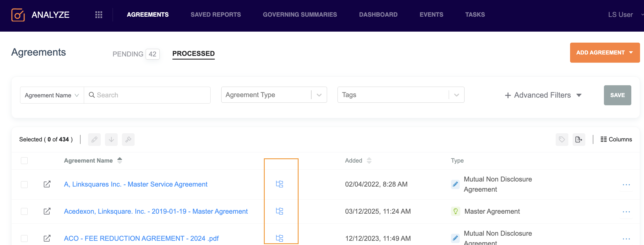Open the app grid launcher icon

(98, 15)
